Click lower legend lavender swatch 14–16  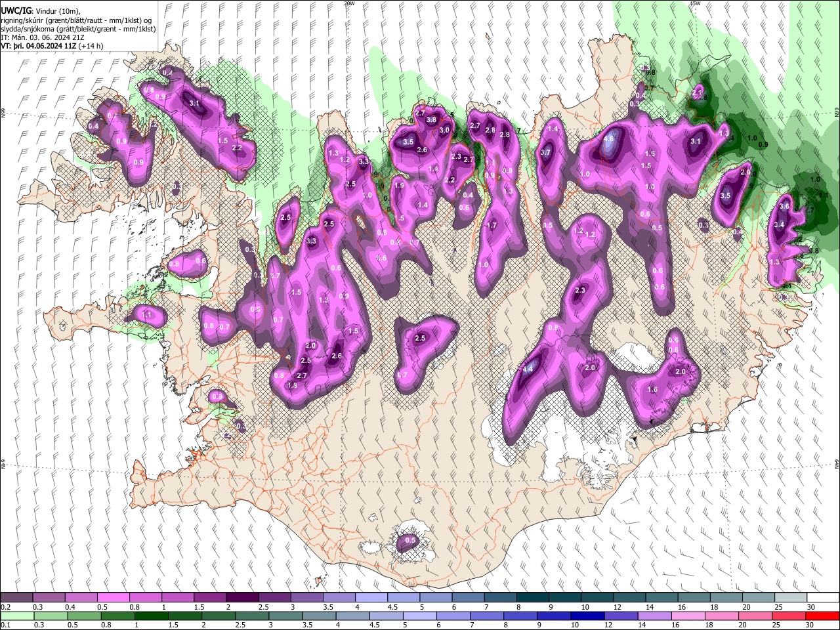coord(654,616)
